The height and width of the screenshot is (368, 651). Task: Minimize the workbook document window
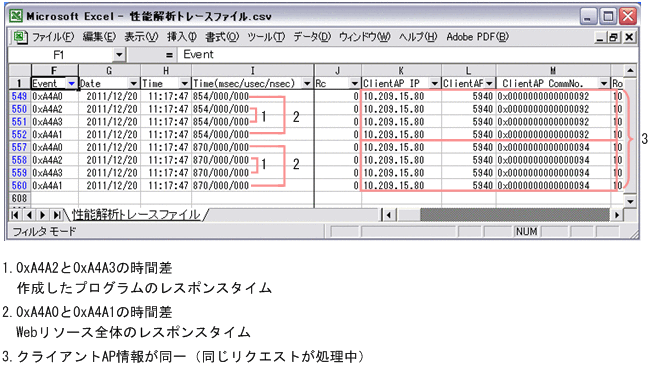(600, 37)
